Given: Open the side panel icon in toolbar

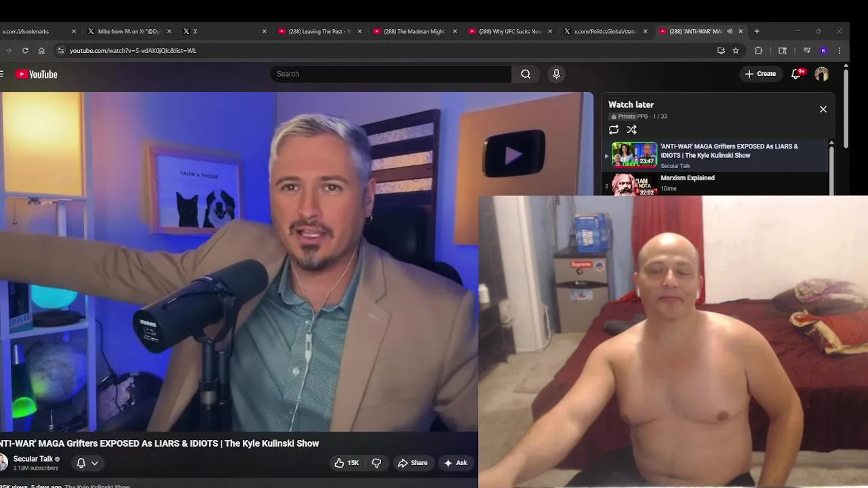Looking at the screenshot, I should pyautogui.click(x=783, y=50).
